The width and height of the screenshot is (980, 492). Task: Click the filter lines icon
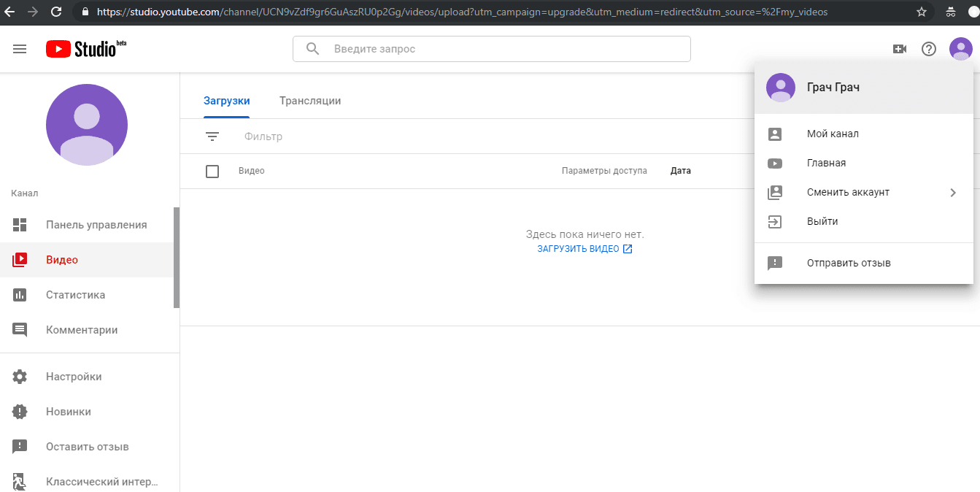[212, 137]
